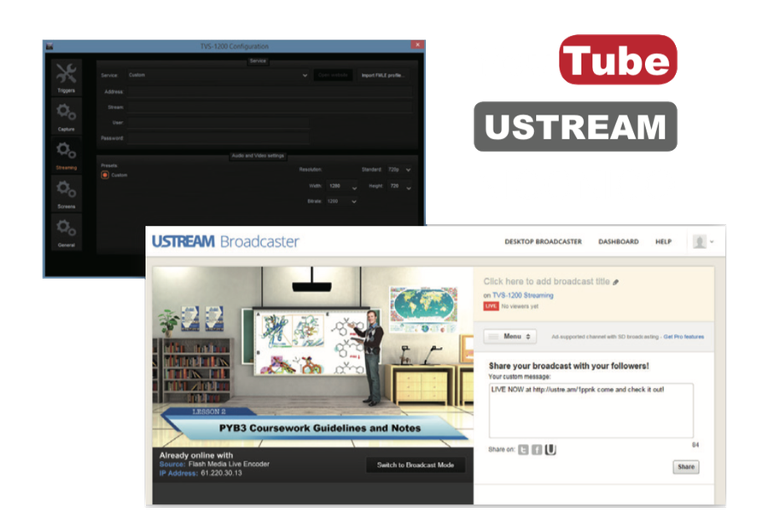Share the broadcast on Ustream
The image size is (768, 532).
550,449
